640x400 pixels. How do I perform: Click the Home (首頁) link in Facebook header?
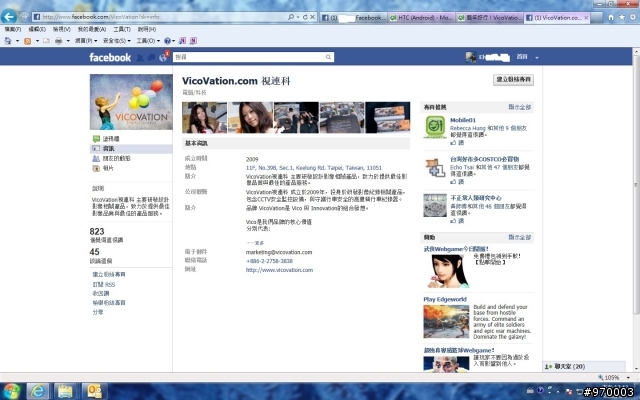pyautogui.click(x=522, y=57)
